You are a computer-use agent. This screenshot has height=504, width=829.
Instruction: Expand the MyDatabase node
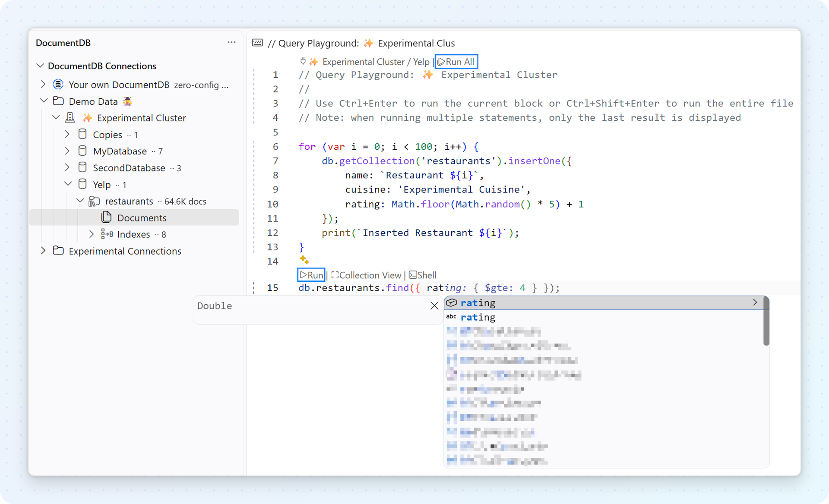tap(67, 151)
